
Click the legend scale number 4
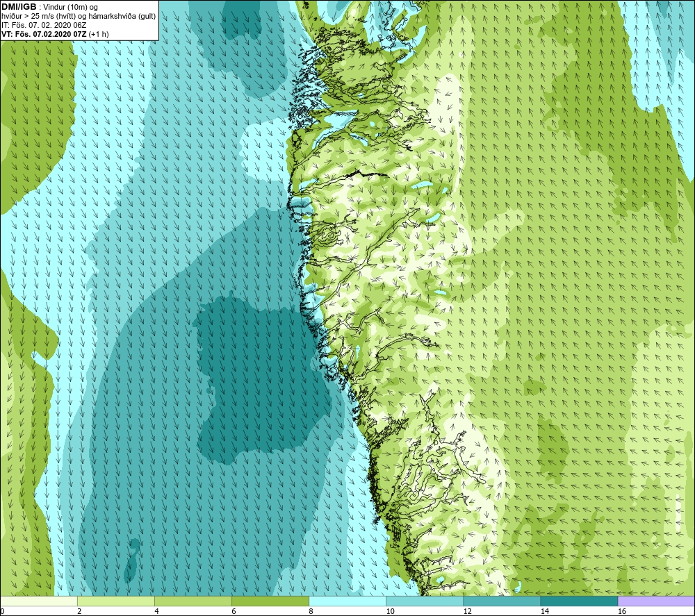156,611
